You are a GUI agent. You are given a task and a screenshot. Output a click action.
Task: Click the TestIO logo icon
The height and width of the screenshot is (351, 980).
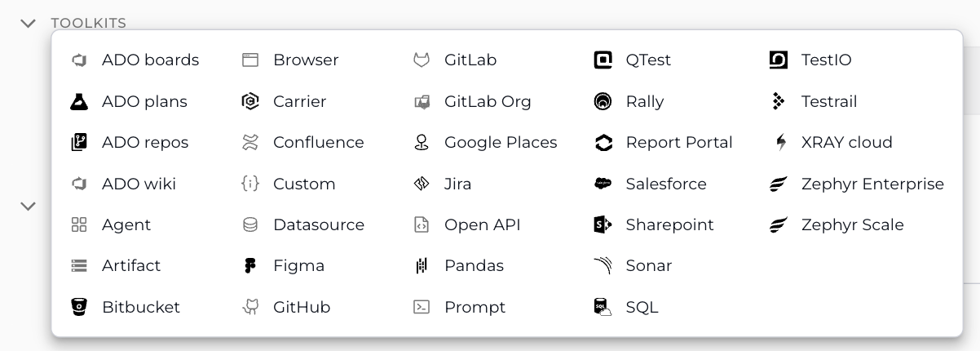point(779,60)
